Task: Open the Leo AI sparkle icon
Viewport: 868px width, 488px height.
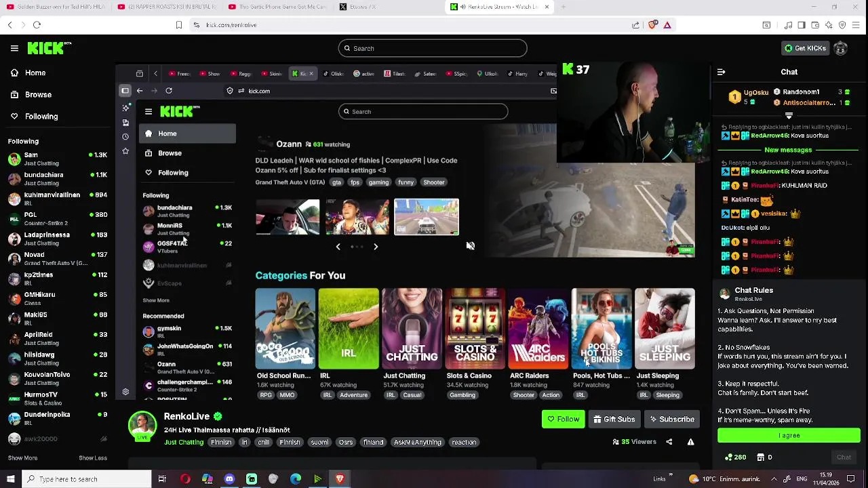Action: (x=829, y=25)
